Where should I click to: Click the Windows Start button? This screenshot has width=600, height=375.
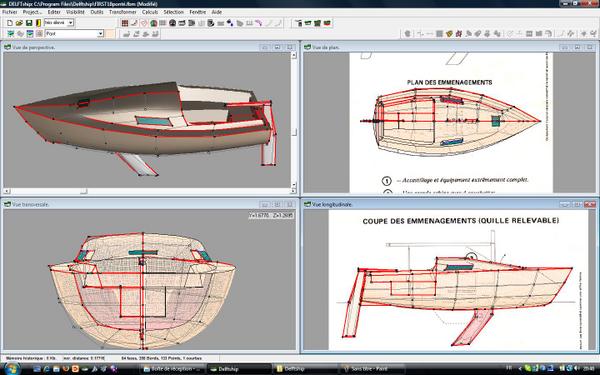click(x=12, y=369)
